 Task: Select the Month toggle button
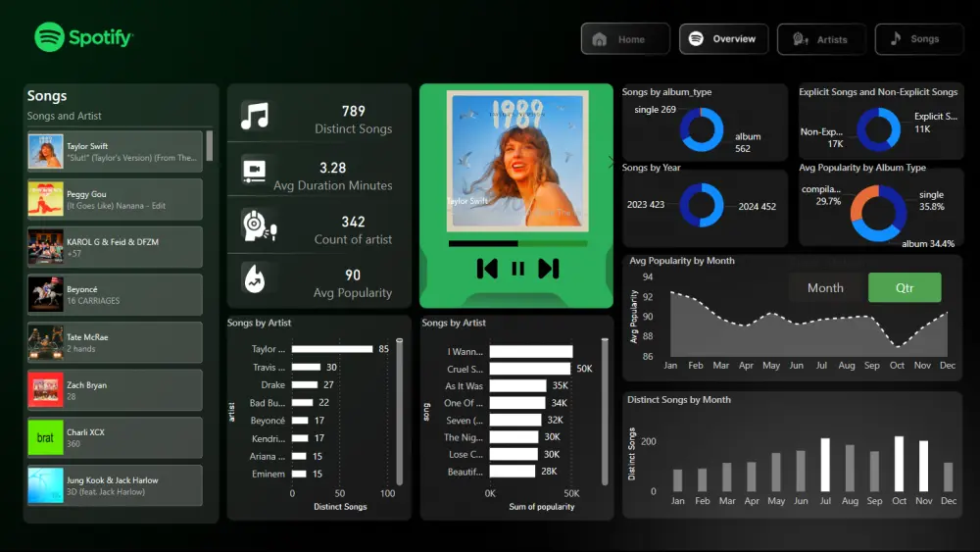(825, 288)
